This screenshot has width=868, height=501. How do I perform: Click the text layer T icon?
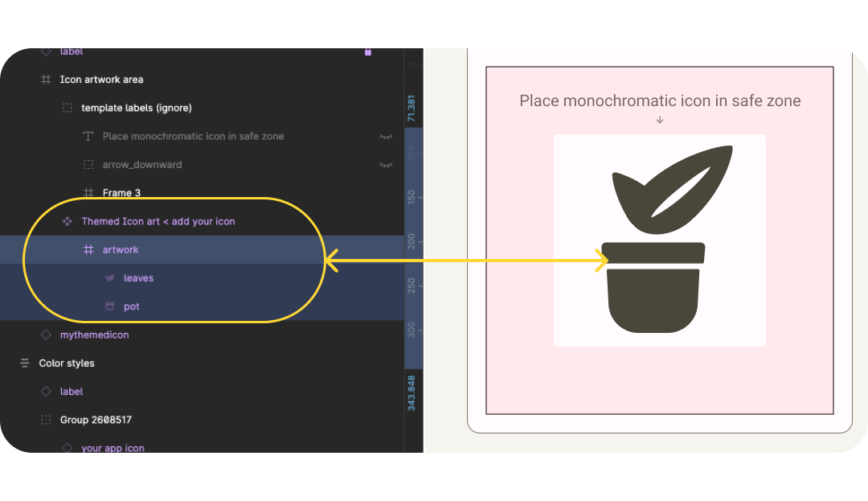pos(88,137)
